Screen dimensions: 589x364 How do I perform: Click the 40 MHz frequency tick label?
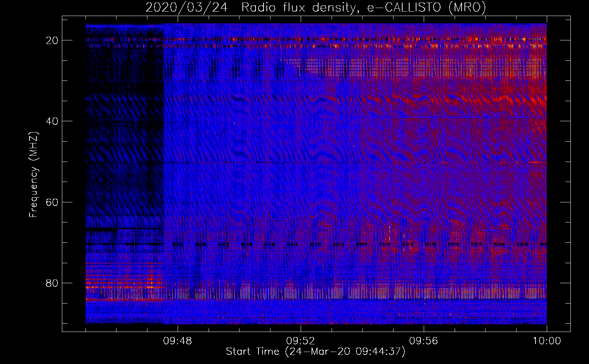point(52,121)
